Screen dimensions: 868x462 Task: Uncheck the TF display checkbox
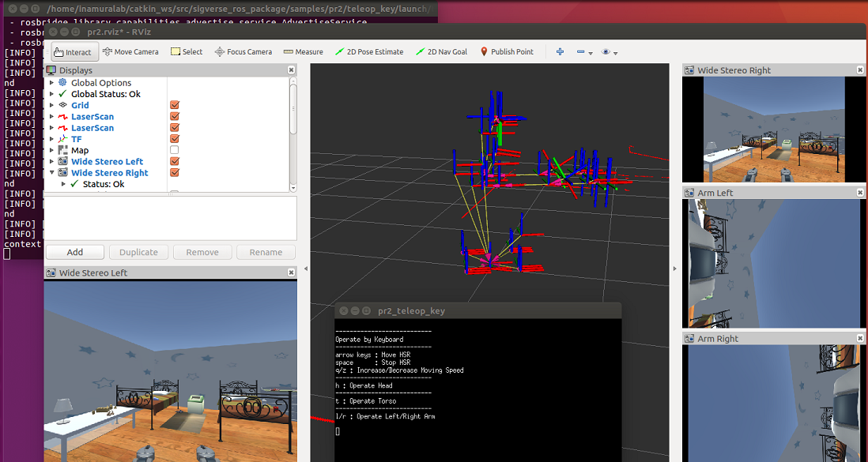click(x=175, y=139)
